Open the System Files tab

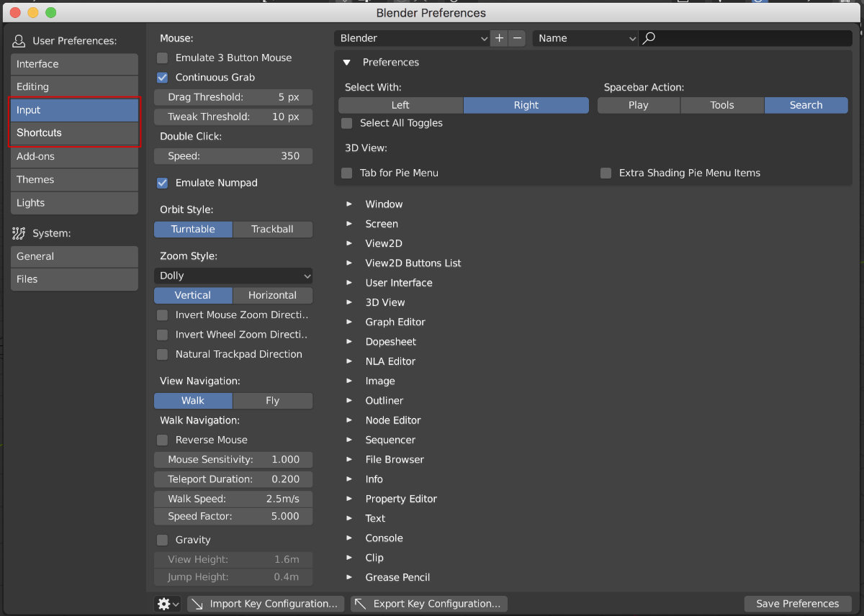coord(74,279)
